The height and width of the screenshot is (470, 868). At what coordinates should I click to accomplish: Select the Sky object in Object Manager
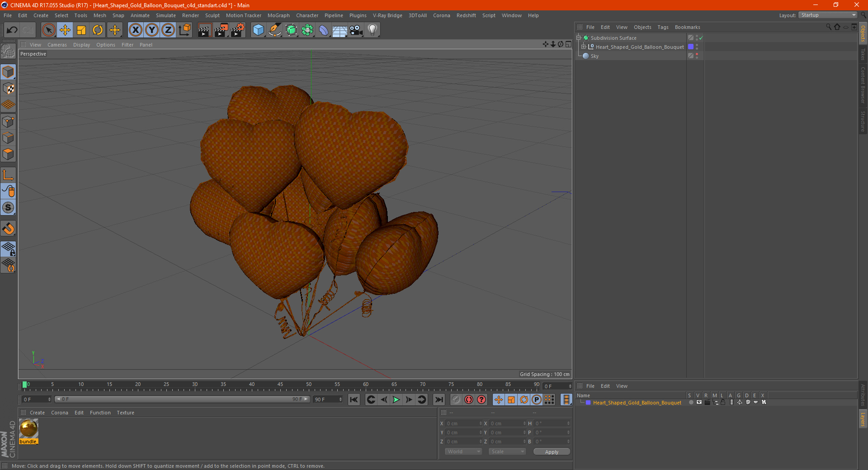coord(594,56)
